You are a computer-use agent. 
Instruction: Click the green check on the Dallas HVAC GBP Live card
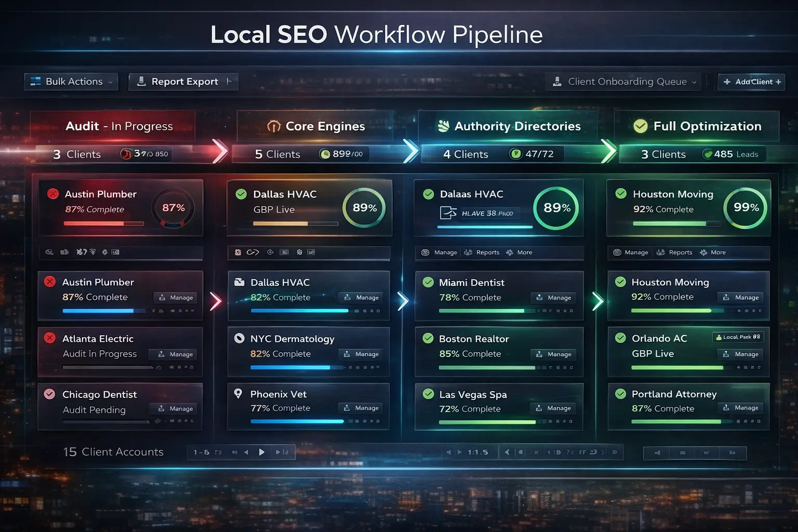click(241, 194)
